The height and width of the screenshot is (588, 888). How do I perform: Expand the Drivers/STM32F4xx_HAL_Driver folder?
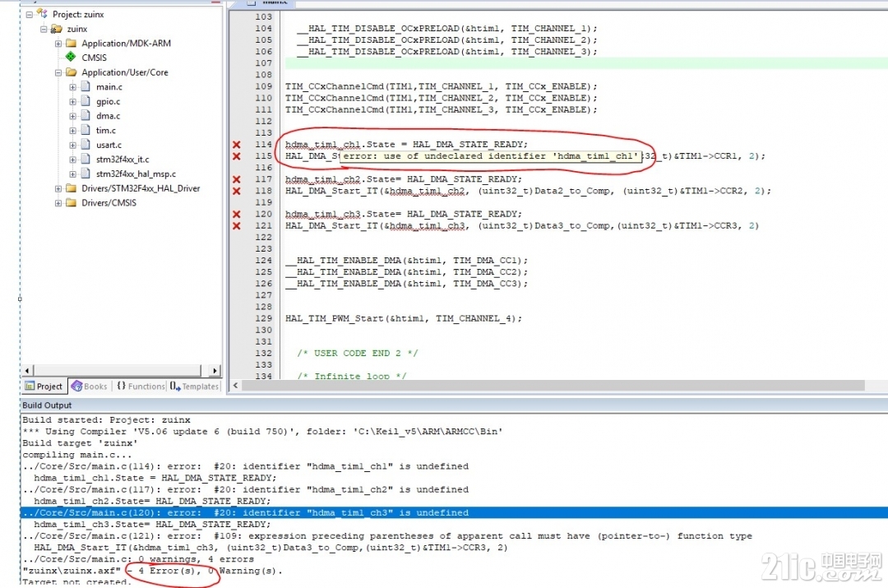pyautogui.click(x=58, y=188)
